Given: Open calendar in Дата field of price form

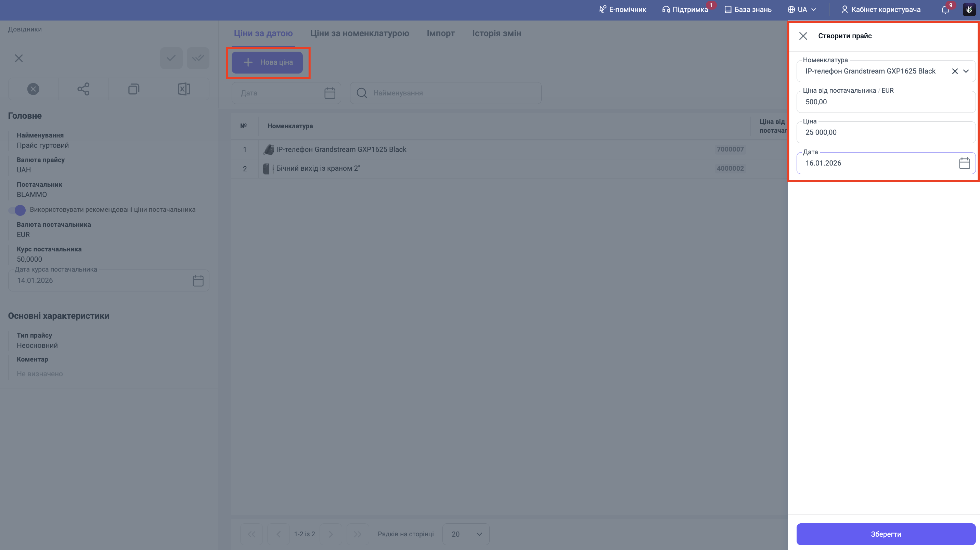Looking at the screenshot, I should coord(964,163).
